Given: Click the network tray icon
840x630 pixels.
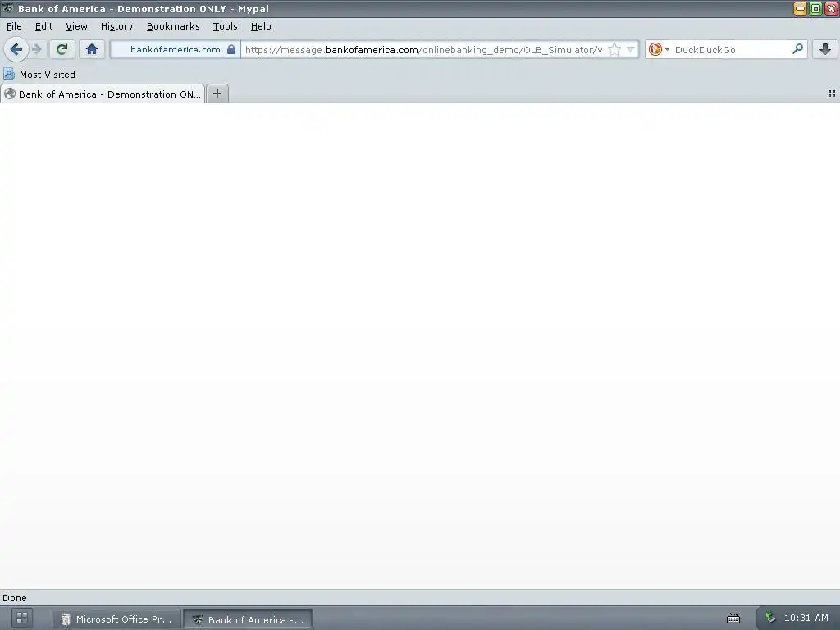Looking at the screenshot, I should click(770, 618).
